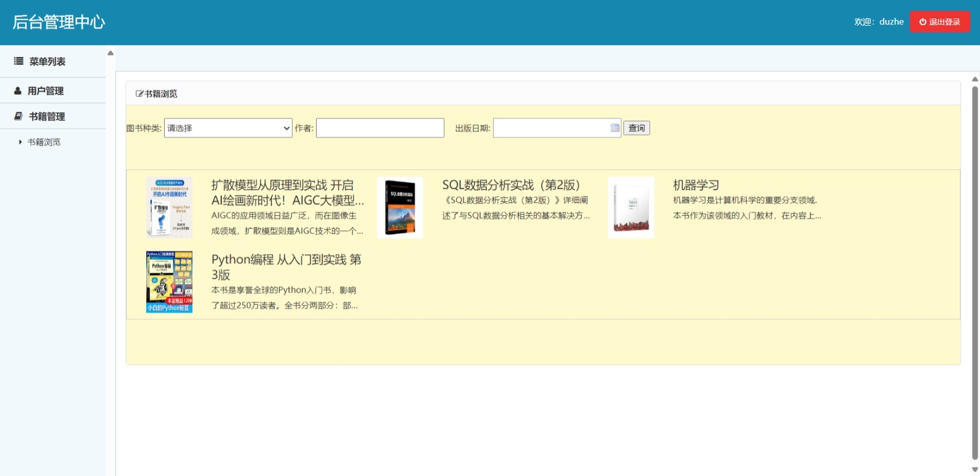Click the calendar icon in publication date field
The width and height of the screenshot is (980, 476).
click(615, 128)
